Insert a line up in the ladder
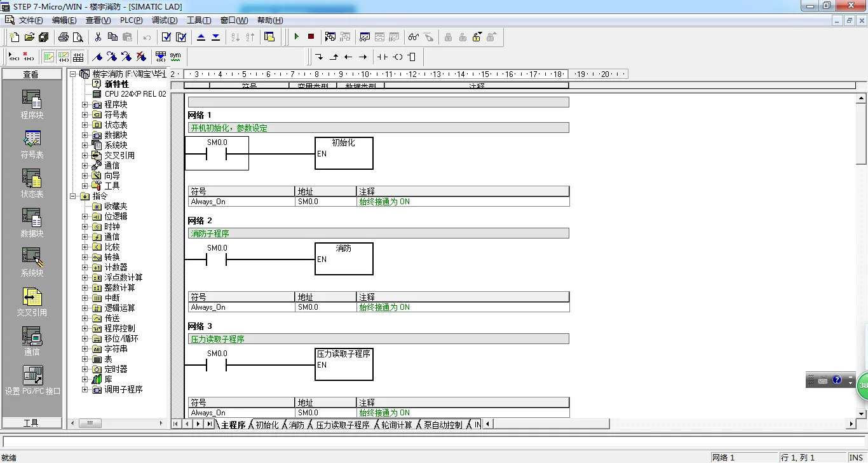This screenshot has width=868, height=463. tap(334, 57)
